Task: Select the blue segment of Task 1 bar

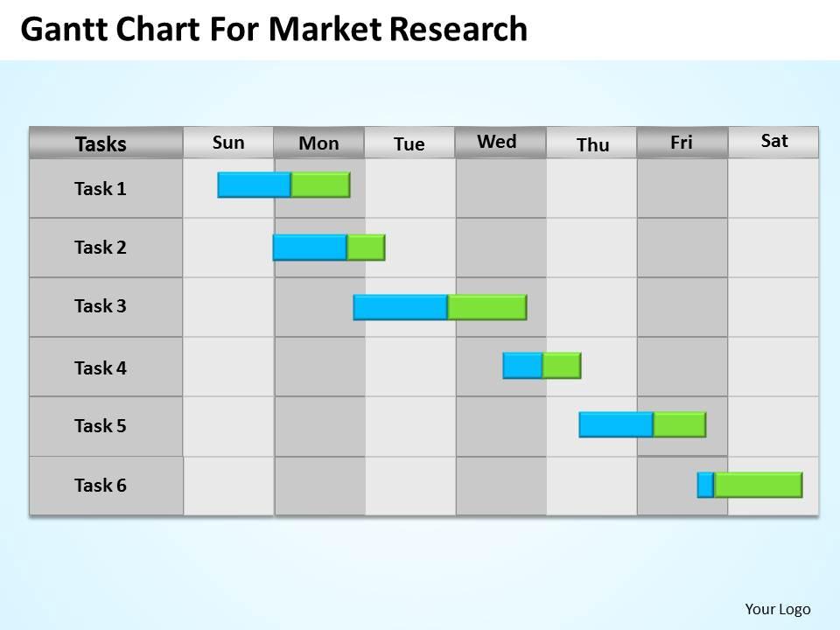Action: [254, 185]
